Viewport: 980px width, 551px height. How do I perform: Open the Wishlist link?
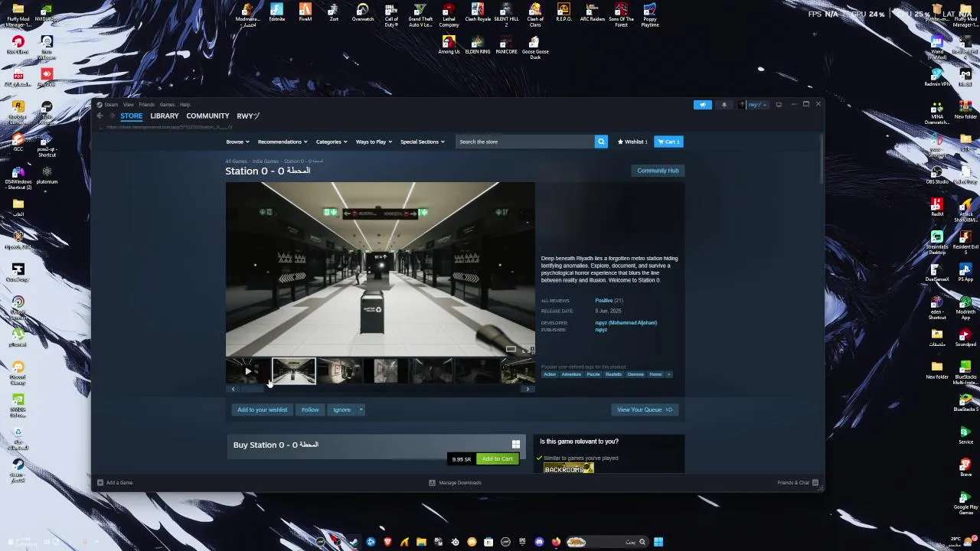coord(632,142)
